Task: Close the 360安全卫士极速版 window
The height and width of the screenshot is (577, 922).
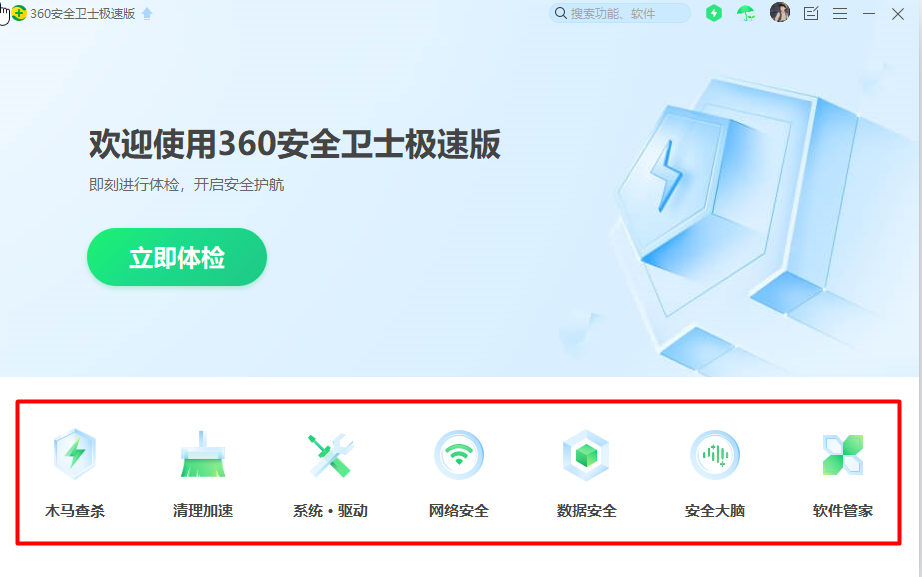Action: 898,14
